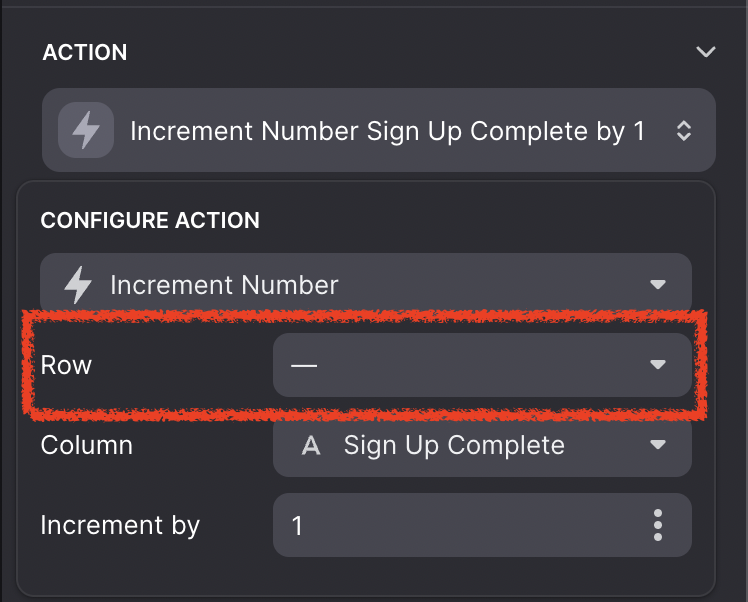Click the Row dropdown caret arrow

click(x=658, y=365)
